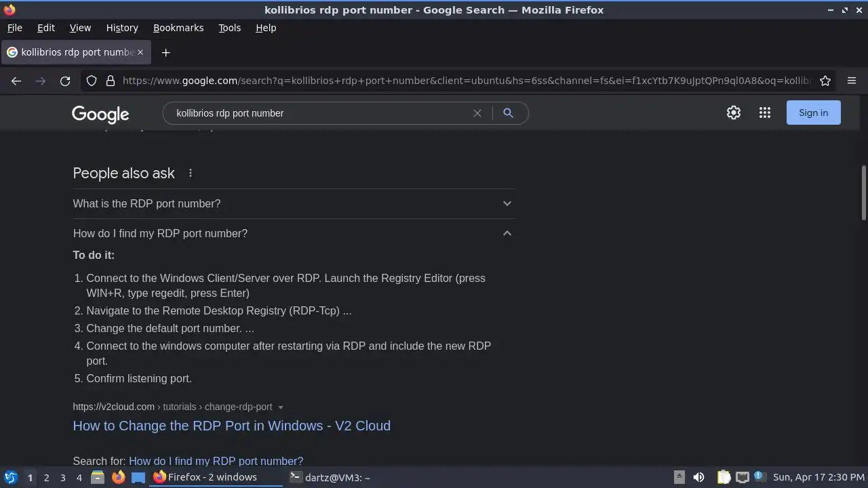This screenshot has height=488, width=868.
Task: Open the Help menu
Action: pyautogui.click(x=266, y=28)
